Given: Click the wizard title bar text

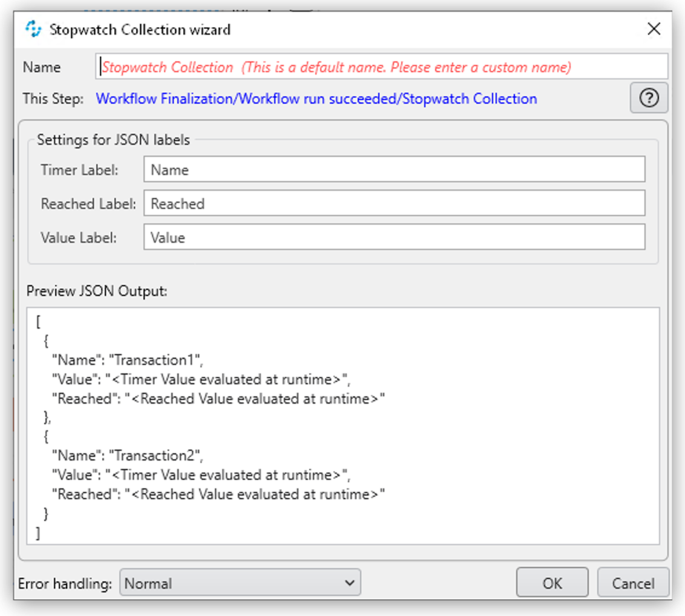Looking at the screenshot, I should 140,30.
